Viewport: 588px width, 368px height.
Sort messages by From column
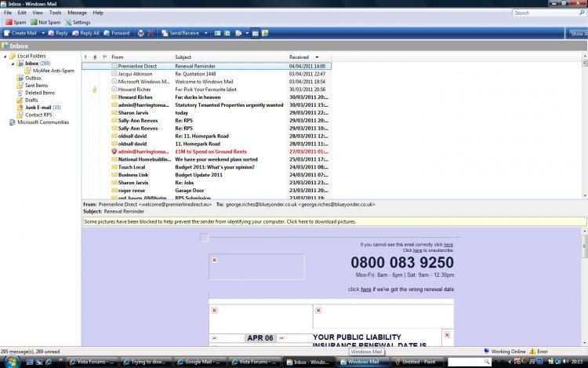click(x=141, y=57)
